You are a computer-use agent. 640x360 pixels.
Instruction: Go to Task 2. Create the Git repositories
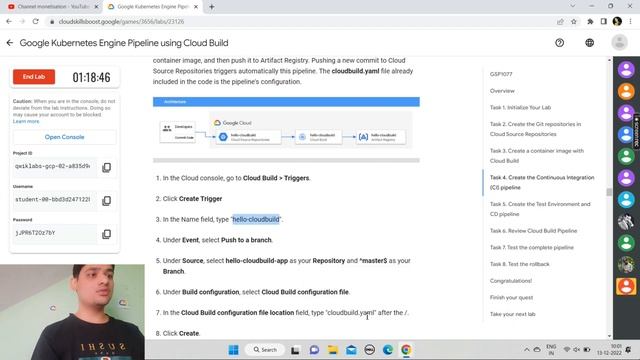[x=535, y=129]
